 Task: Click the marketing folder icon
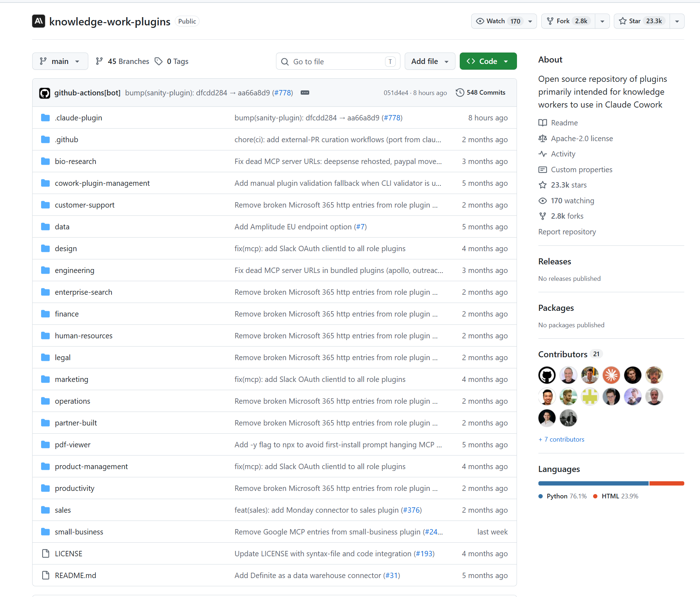[x=45, y=379]
